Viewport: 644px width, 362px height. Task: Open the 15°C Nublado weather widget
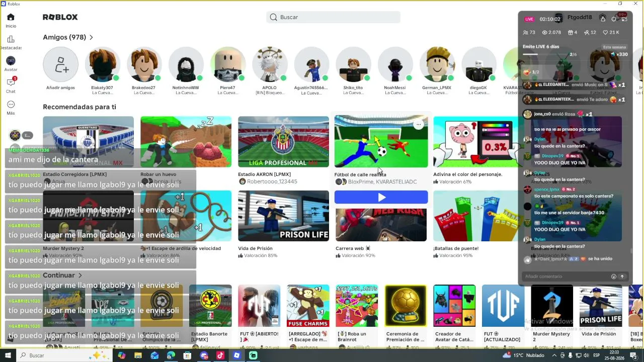point(523,355)
